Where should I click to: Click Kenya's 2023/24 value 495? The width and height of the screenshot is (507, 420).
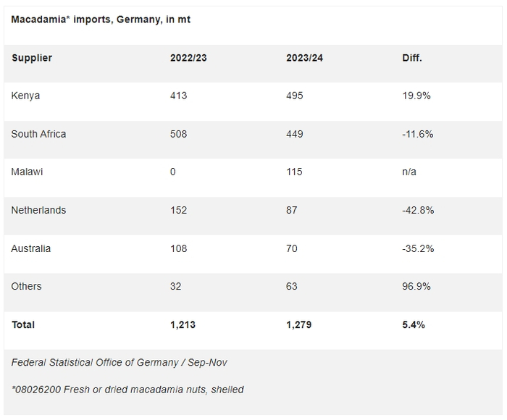pyautogui.click(x=294, y=96)
